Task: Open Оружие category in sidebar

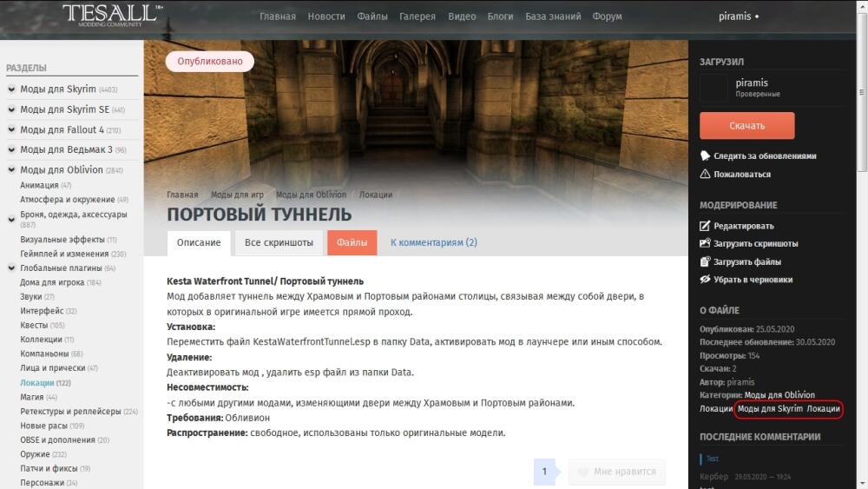Action: [35, 453]
